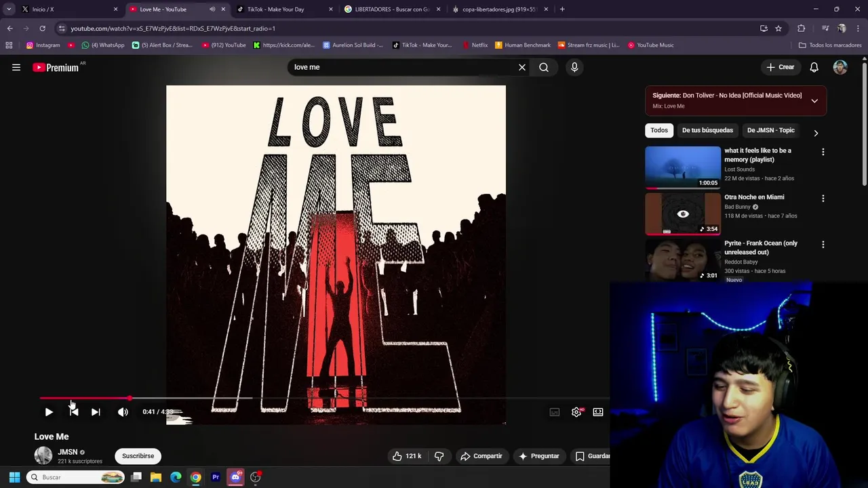This screenshot has width=868, height=488.
Task: Go to the previous video in playlist
Action: pos(74,412)
